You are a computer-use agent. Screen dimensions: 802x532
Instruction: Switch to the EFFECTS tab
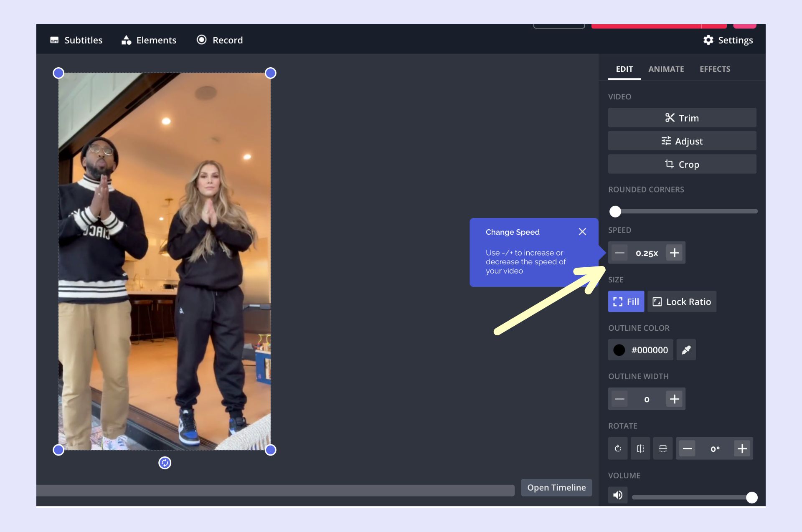click(x=715, y=69)
